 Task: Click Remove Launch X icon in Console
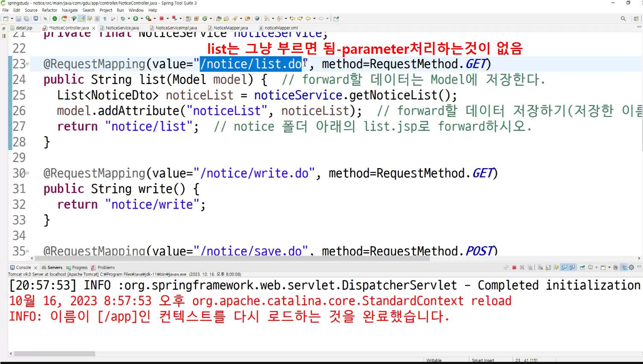522,268
